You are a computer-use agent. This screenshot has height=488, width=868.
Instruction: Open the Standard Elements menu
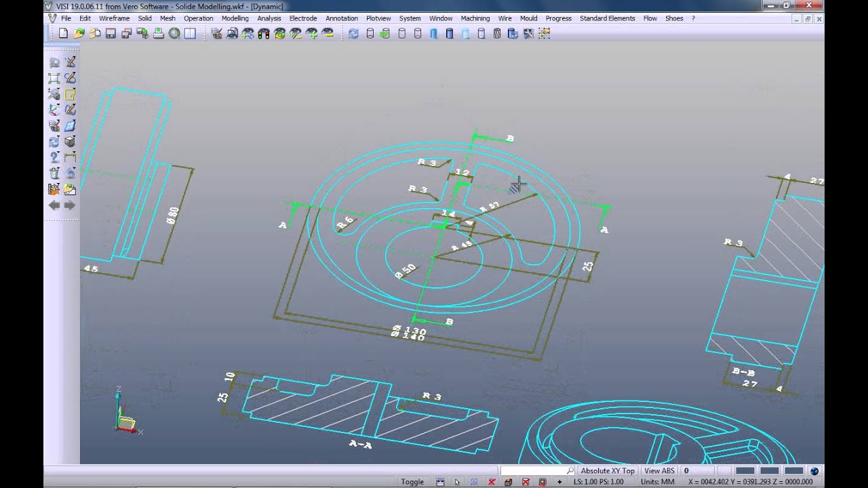607,18
